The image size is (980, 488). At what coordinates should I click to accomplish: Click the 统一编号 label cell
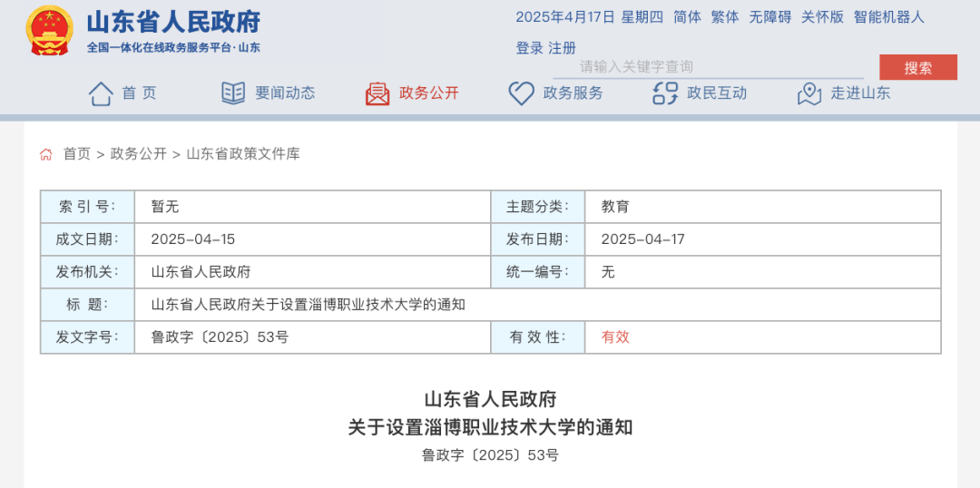(x=538, y=272)
